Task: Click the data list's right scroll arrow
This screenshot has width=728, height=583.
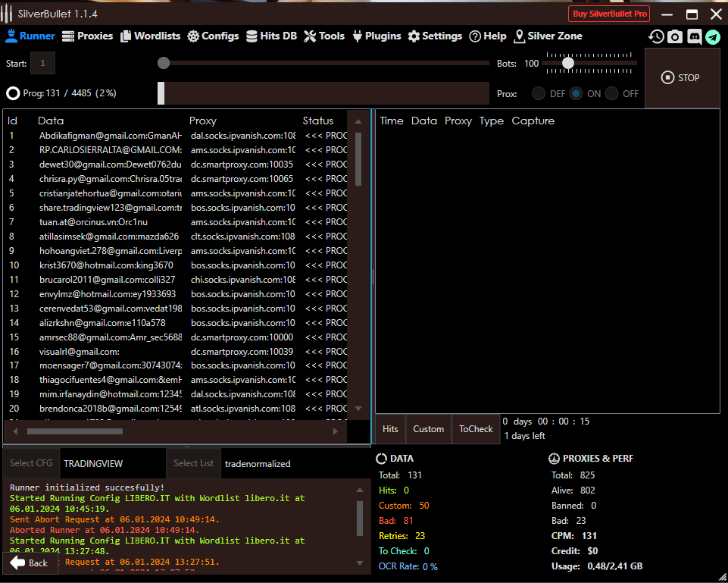Action: point(336,431)
